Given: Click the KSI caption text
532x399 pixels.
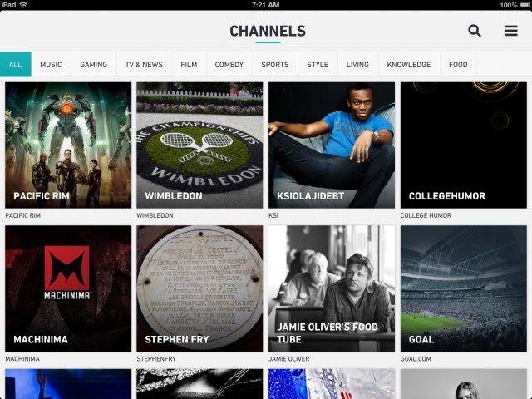Looking at the screenshot, I should point(273,215).
